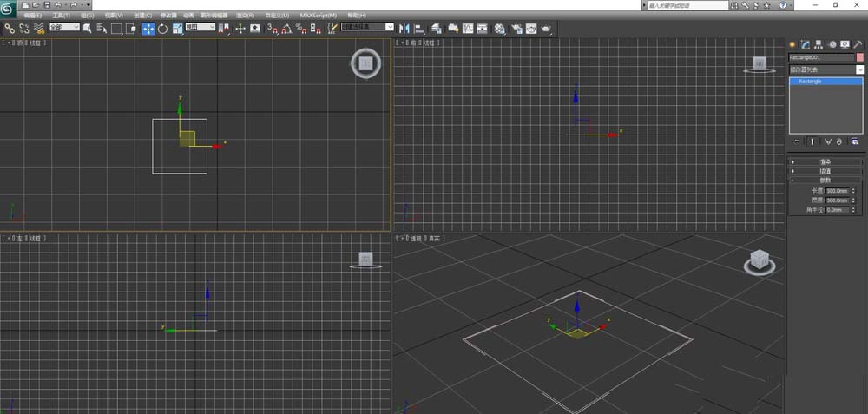This screenshot has width=868, height=414.
Task: Toggle the 3D Snaps button
Action: point(271,29)
